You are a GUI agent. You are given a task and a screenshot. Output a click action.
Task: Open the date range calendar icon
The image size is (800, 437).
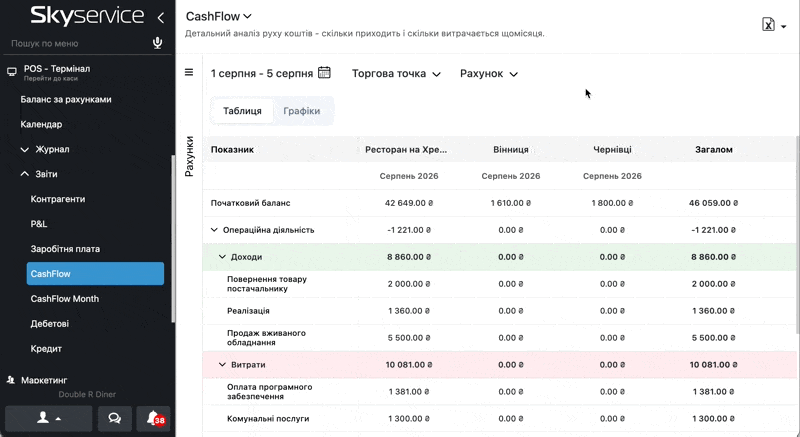coord(324,72)
